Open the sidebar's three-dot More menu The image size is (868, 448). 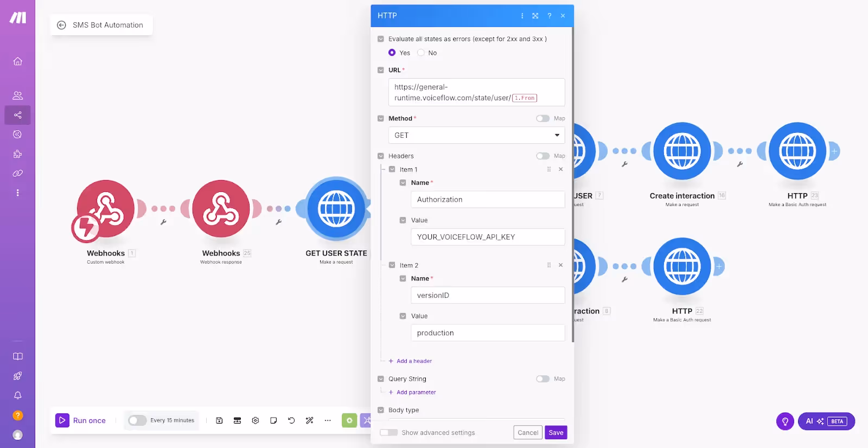pos(17,193)
